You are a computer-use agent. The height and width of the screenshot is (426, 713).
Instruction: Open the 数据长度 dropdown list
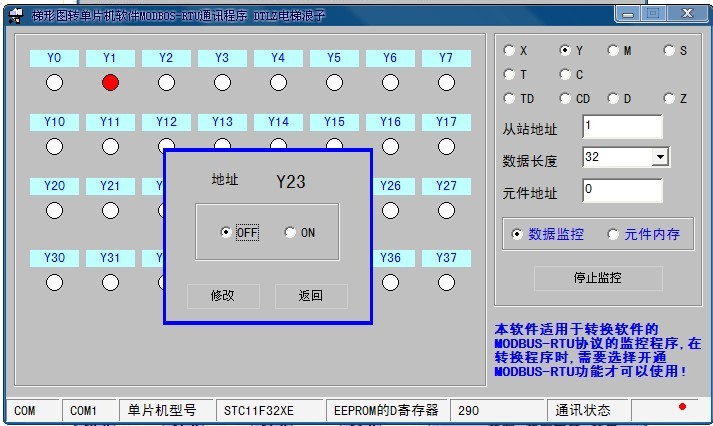659,158
